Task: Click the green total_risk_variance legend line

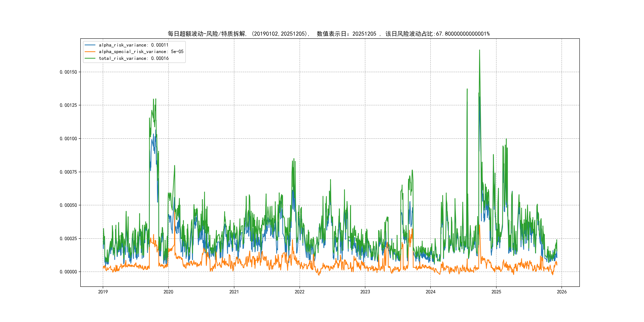Action: click(x=90, y=58)
